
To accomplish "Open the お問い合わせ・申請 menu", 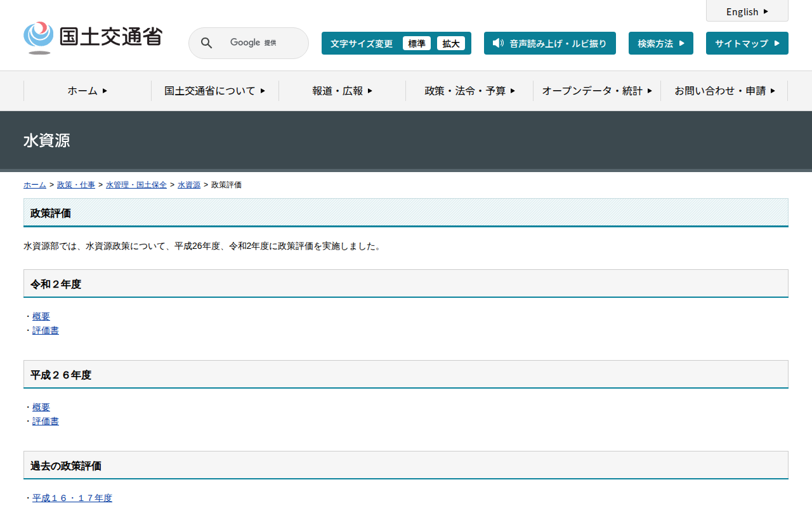I will [x=724, y=91].
